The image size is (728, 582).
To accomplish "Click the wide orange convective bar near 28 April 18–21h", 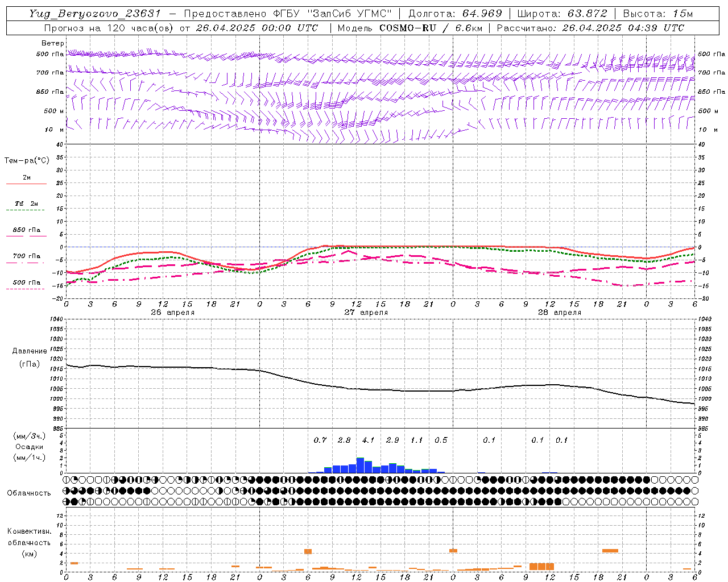I will click(610, 551).
